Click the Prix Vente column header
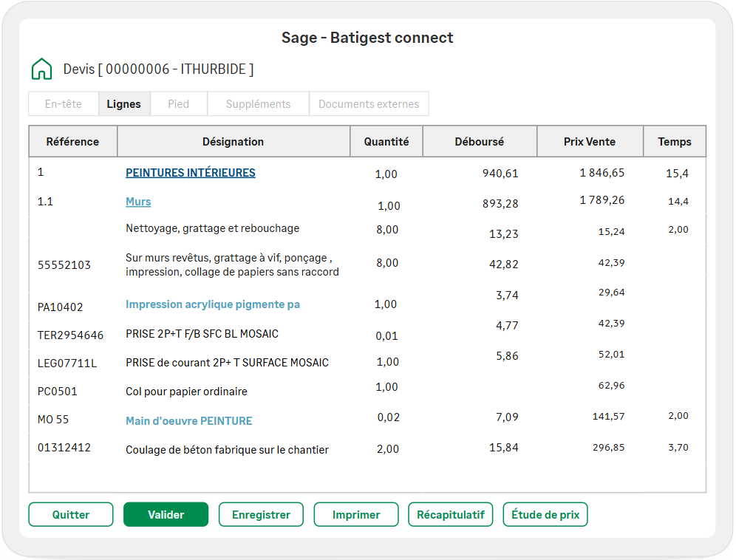736x560 pixels. [589, 142]
